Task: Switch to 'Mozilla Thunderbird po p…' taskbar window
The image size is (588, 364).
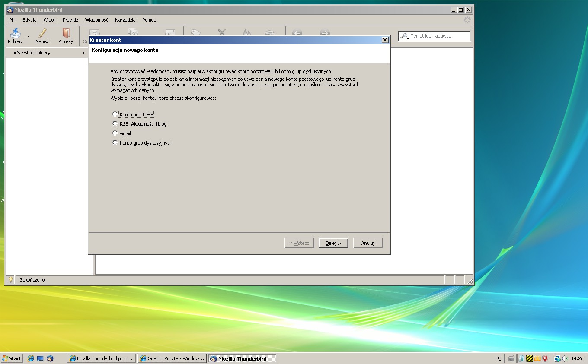Action: tap(102, 358)
